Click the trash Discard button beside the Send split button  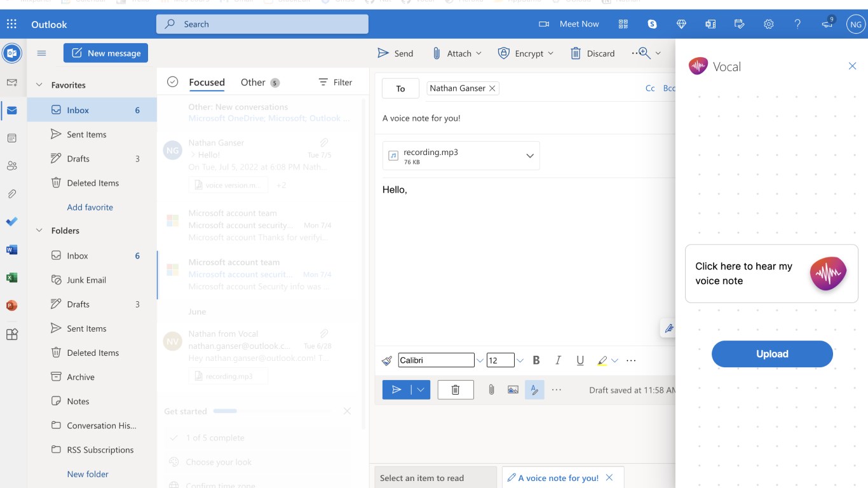456,390
